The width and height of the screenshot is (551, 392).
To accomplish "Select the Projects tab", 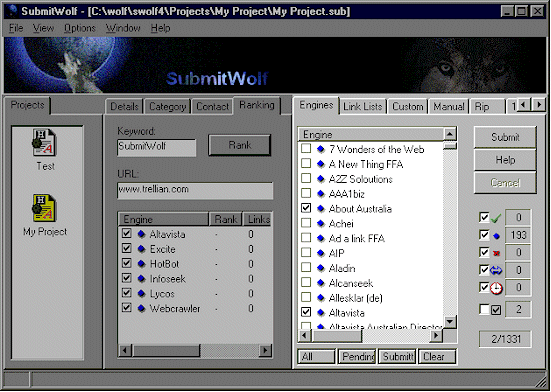I will [x=27, y=105].
